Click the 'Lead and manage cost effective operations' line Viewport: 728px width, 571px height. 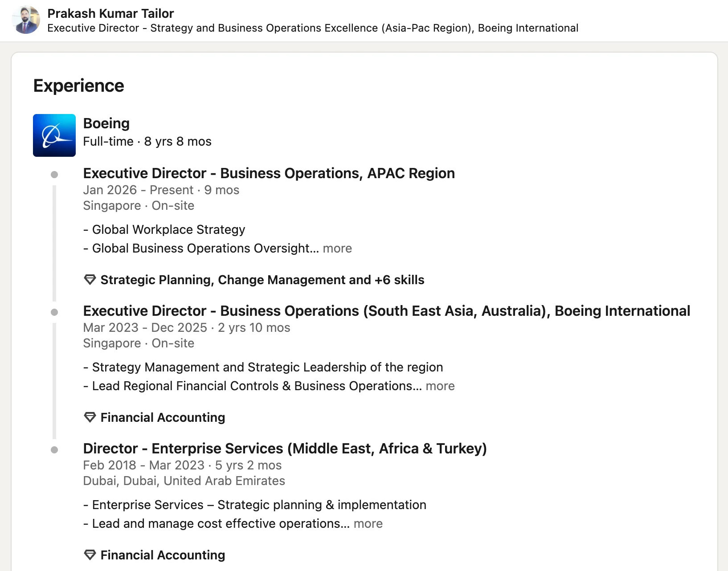point(217,523)
